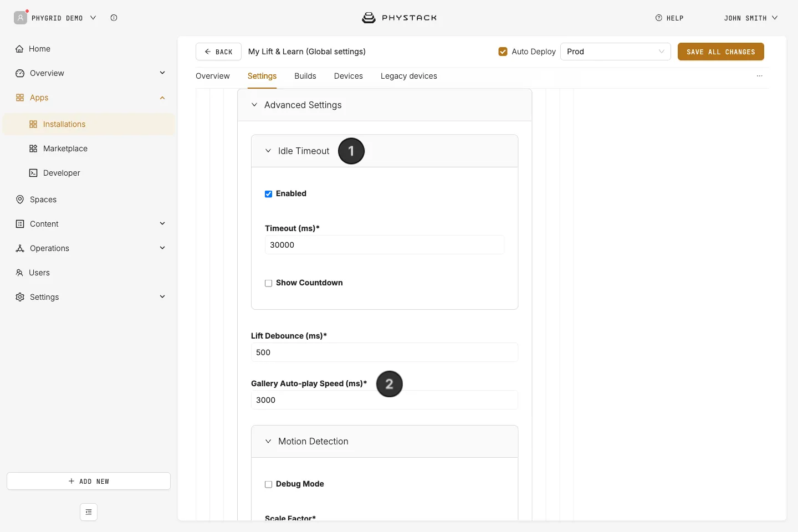Click the Gallery Auto-play Speed input field
The height and width of the screenshot is (532, 798).
385,400
